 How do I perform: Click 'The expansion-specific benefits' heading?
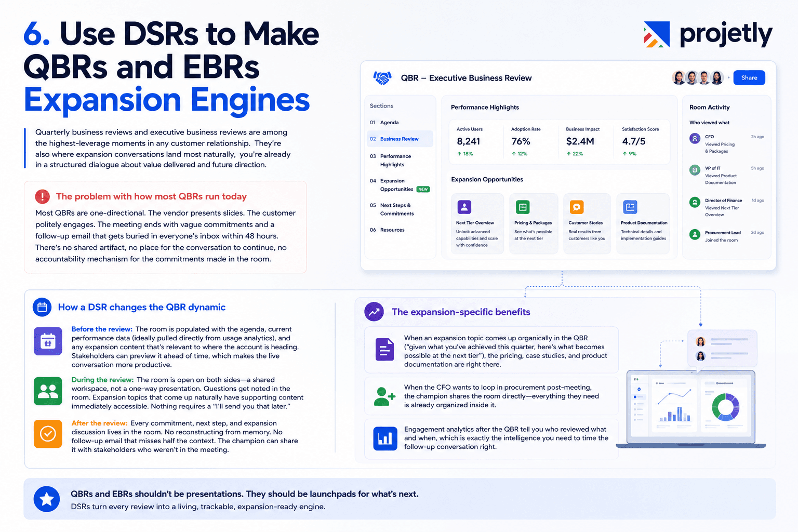pyautogui.click(x=461, y=312)
